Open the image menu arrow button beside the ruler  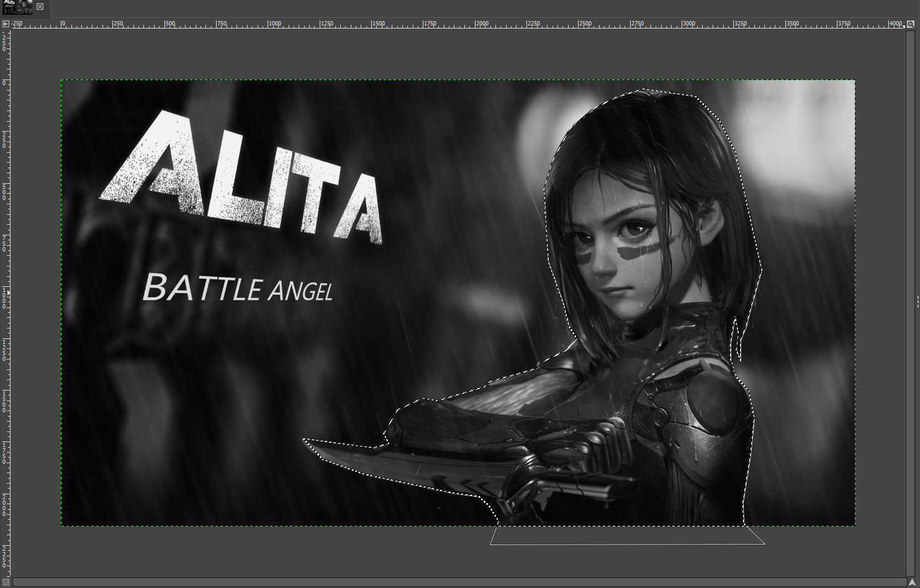click(x=6, y=24)
